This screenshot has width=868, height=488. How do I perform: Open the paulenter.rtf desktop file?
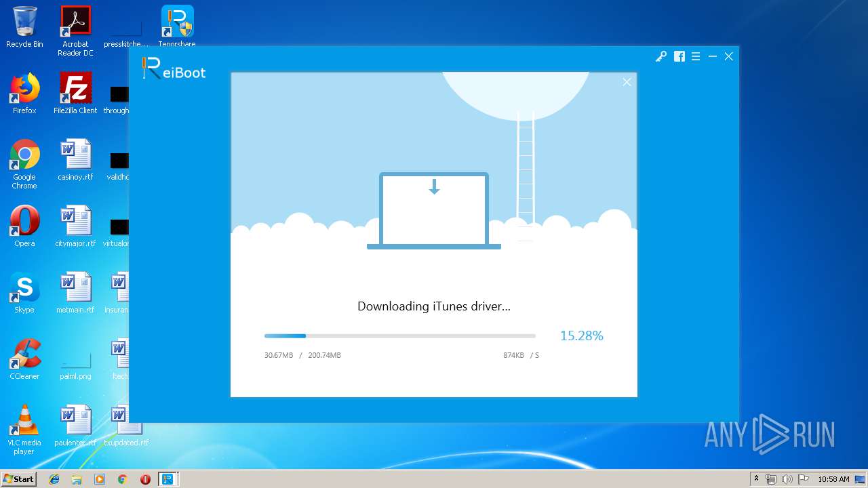(x=75, y=426)
